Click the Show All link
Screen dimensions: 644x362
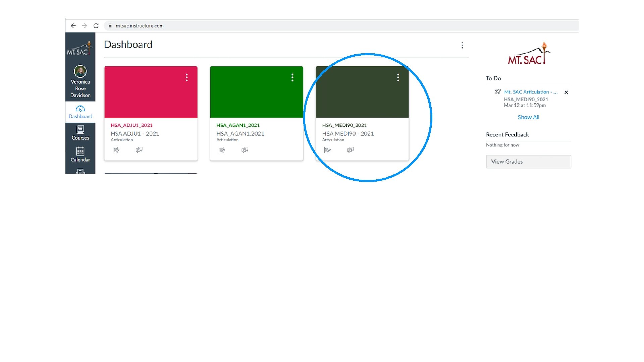click(x=528, y=117)
